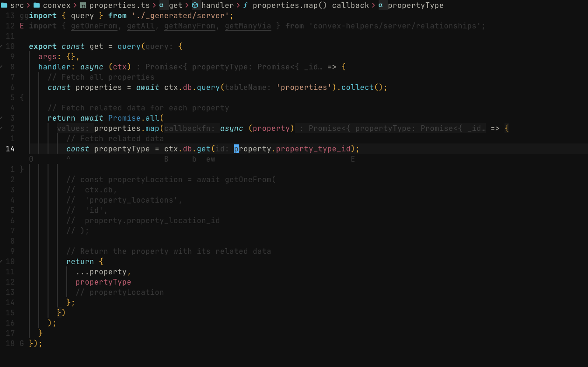
Task: Click '// Fetch related data for each property' comment
Action: pyautogui.click(x=138, y=108)
